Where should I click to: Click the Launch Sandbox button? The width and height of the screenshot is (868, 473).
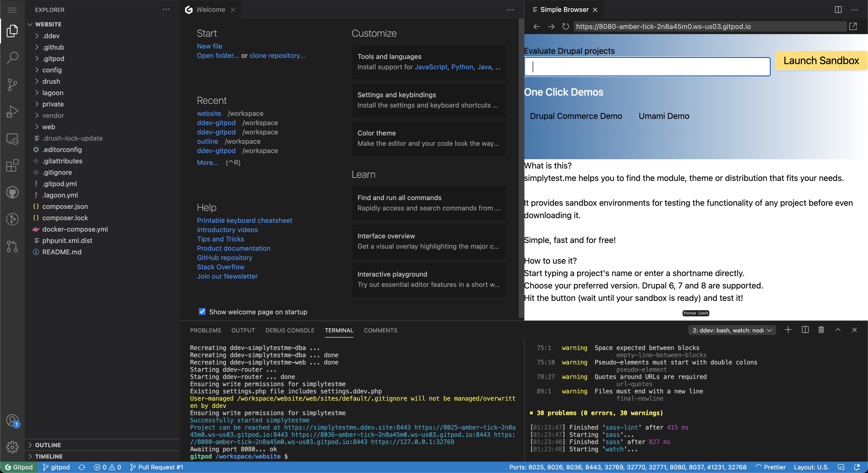[821, 61]
